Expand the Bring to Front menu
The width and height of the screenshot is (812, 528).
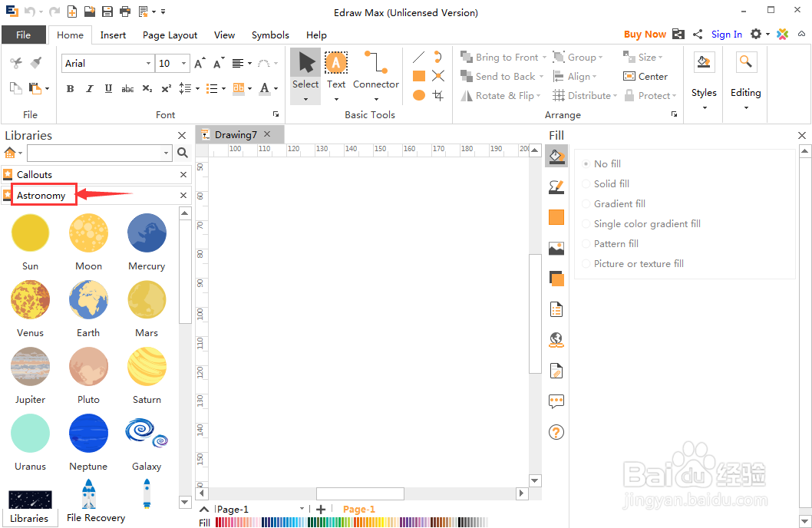click(544, 58)
